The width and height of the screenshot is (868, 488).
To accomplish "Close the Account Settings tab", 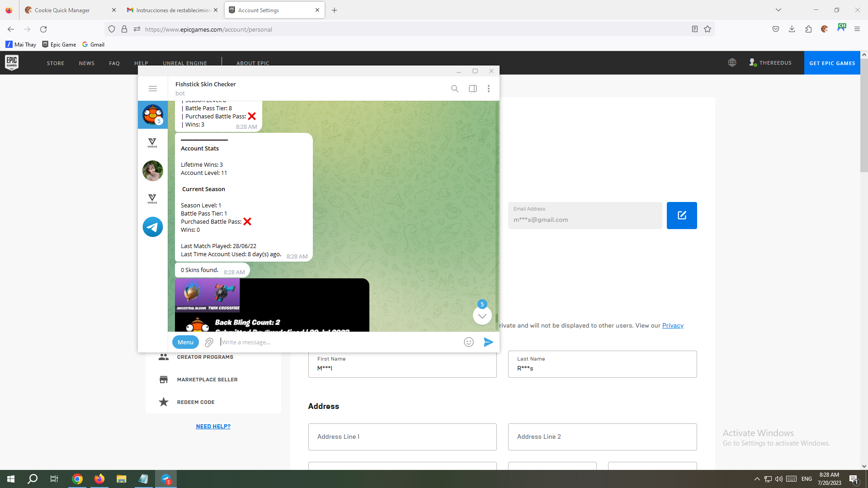I will [317, 10].
